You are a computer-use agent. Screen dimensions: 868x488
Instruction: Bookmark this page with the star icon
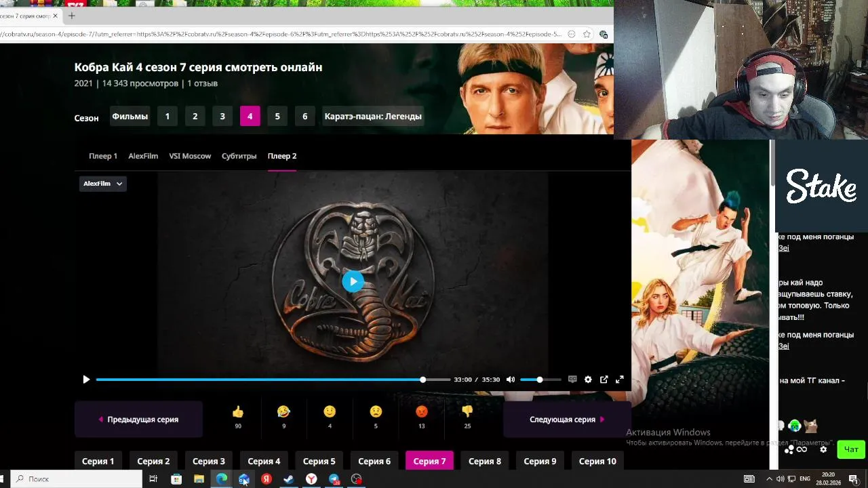pos(587,34)
